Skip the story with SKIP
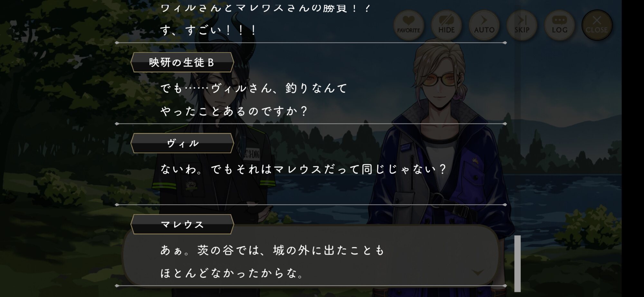The image size is (644, 297). (522, 25)
